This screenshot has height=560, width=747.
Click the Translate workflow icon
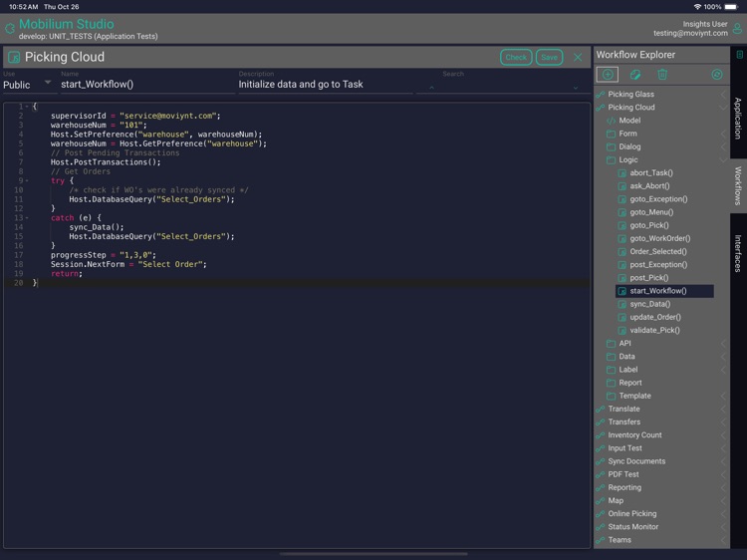click(601, 409)
